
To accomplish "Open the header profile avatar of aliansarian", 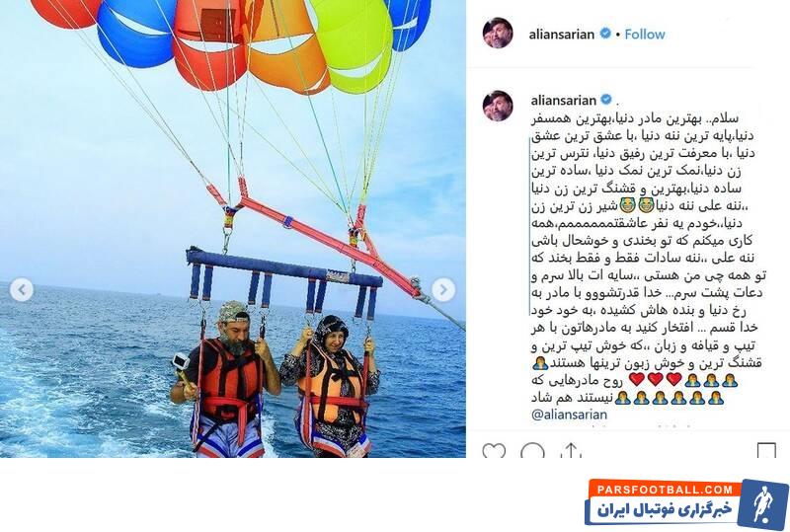I will click(x=498, y=34).
